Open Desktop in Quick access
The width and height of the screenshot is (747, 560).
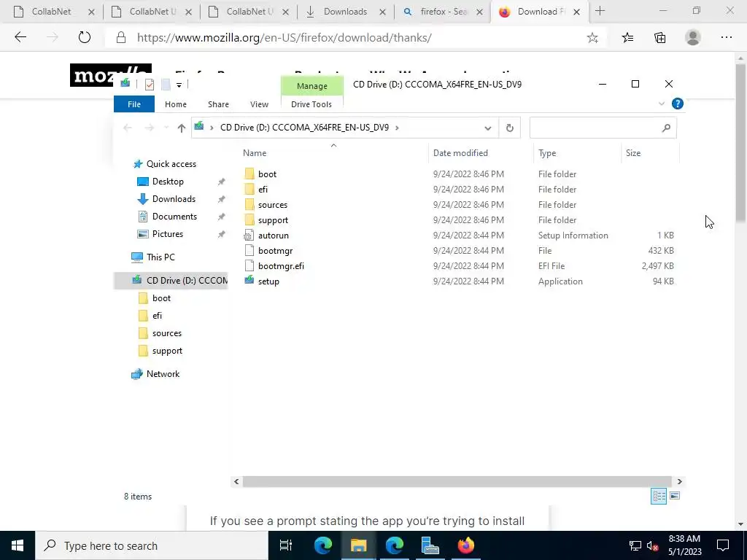168,182
